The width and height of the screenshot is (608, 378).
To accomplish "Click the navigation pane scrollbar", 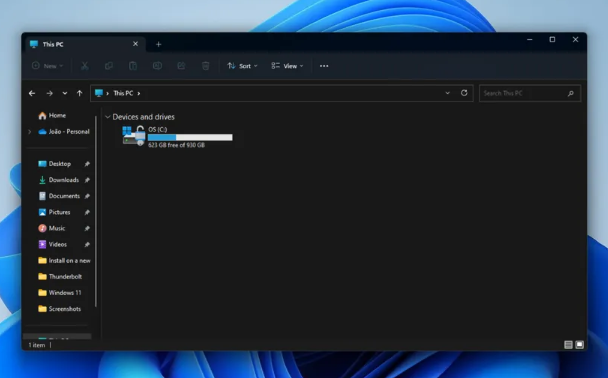I will (96, 211).
